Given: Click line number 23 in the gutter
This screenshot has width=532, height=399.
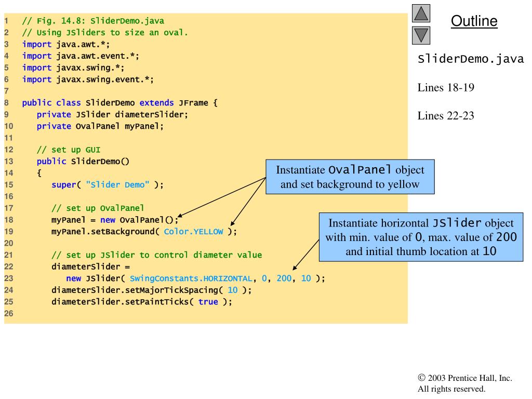Looking at the screenshot, I should [9, 278].
